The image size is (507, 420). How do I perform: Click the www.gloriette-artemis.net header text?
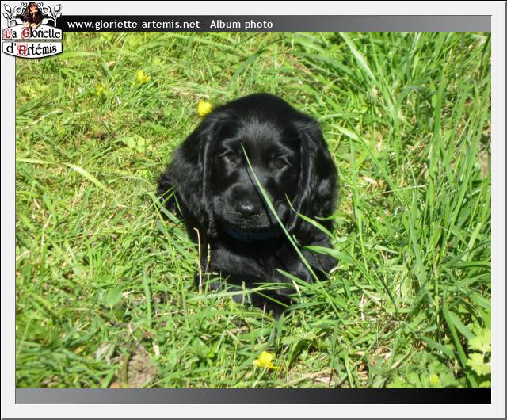click(x=134, y=25)
